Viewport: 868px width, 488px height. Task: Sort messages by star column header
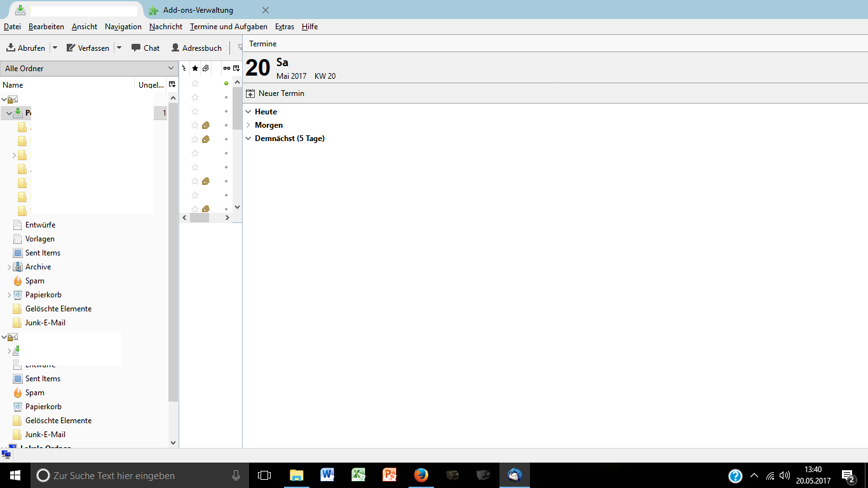(x=195, y=68)
